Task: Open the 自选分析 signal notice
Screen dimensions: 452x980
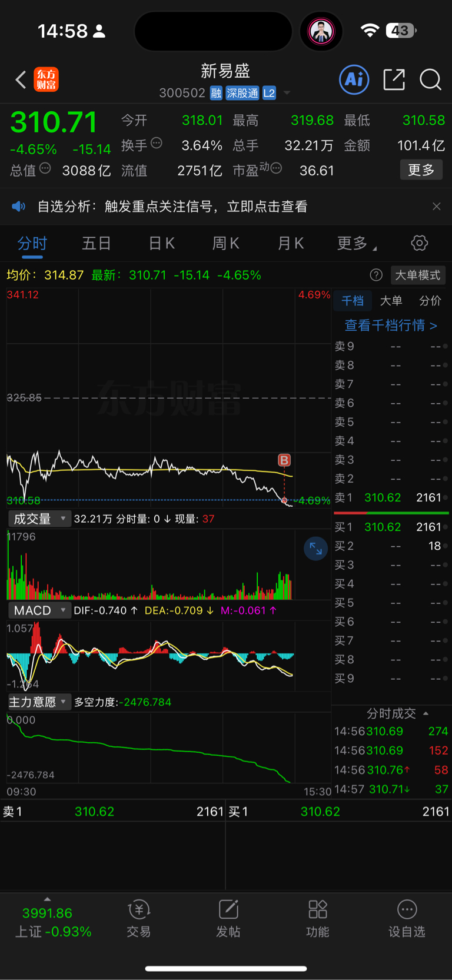Action: pos(172,207)
